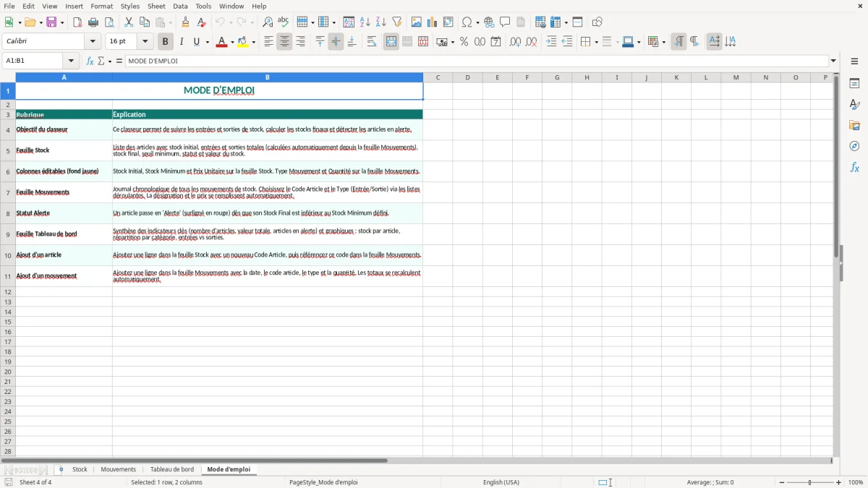868x488 pixels.
Task: Open Borders dropdown arrow
Action: coord(595,42)
